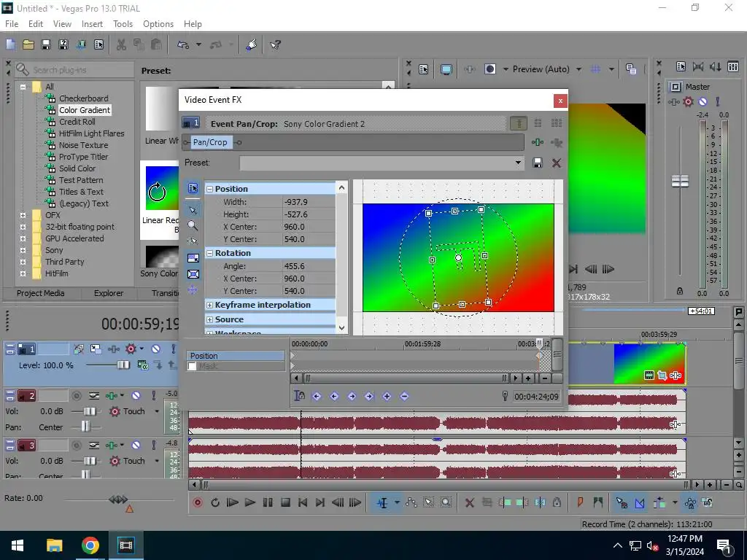
Task: Open the Event Pan/Crop icon on timeline clip
Action: [662, 376]
